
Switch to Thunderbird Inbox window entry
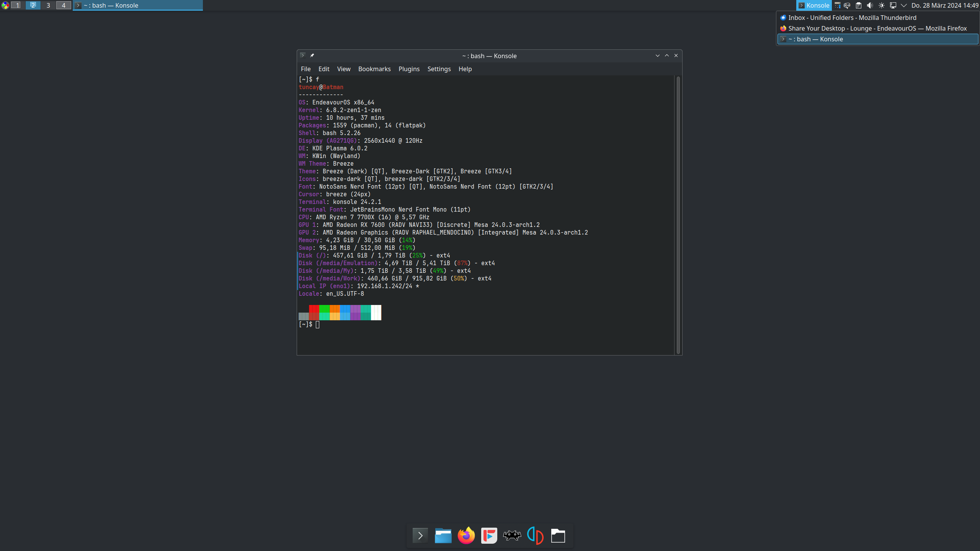tap(852, 18)
